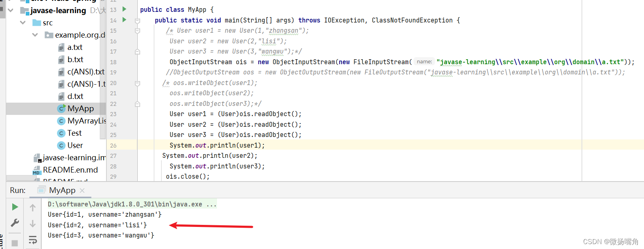Click the down arrow in Run console
The image size is (644, 249).
pos(33,224)
